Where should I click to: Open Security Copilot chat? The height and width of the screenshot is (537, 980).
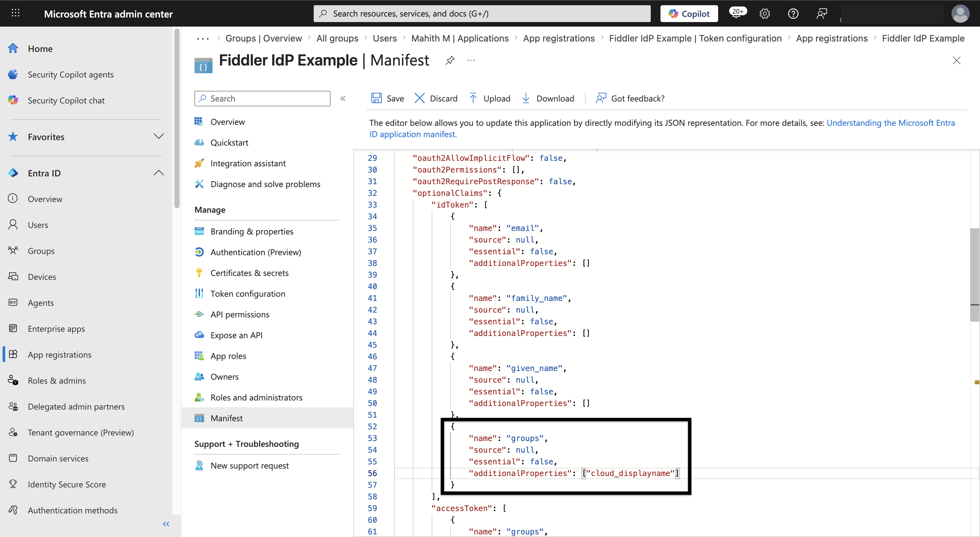pos(66,101)
